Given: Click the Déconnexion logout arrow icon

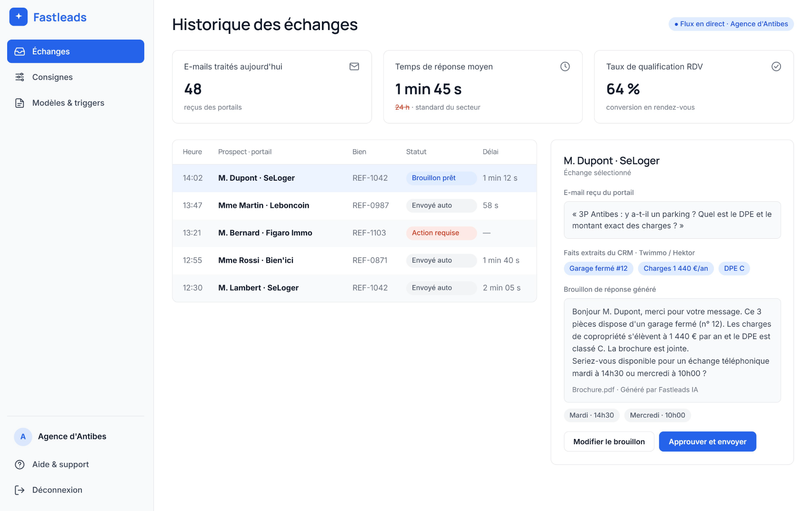Looking at the screenshot, I should tap(20, 490).
